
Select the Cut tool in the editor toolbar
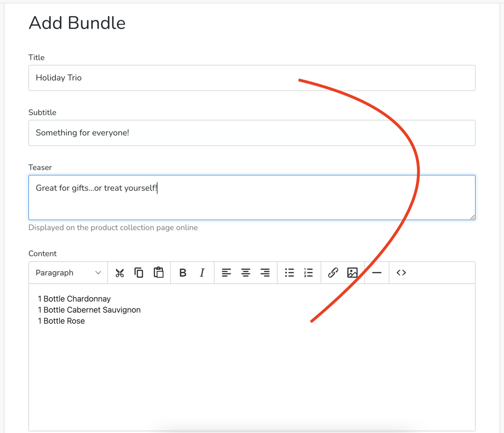[x=120, y=272]
